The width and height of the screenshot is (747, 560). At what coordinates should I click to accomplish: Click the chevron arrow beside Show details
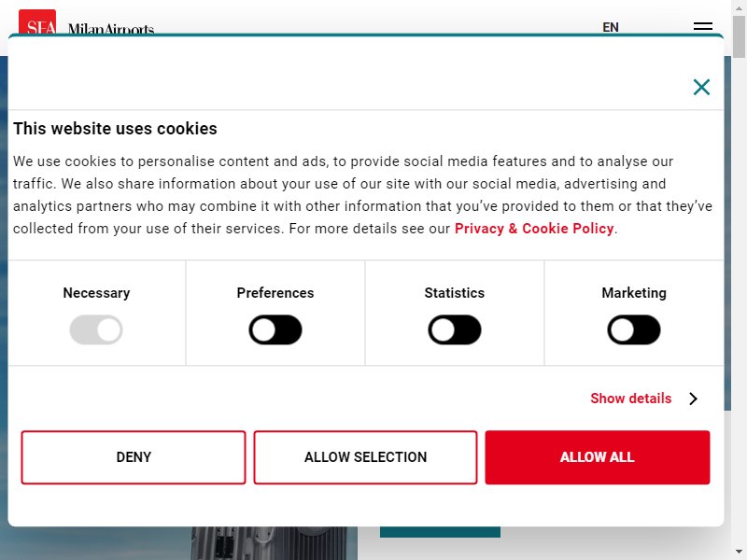pyautogui.click(x=693, y=399)
